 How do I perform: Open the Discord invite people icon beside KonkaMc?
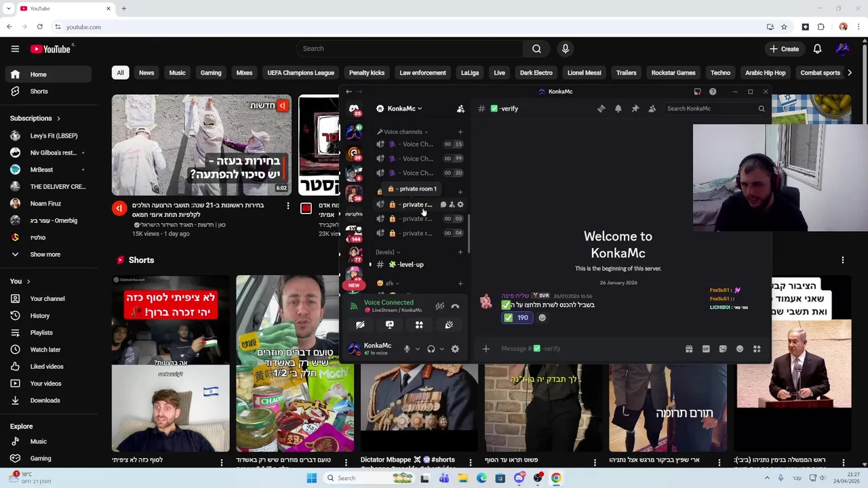coord(460,108)
